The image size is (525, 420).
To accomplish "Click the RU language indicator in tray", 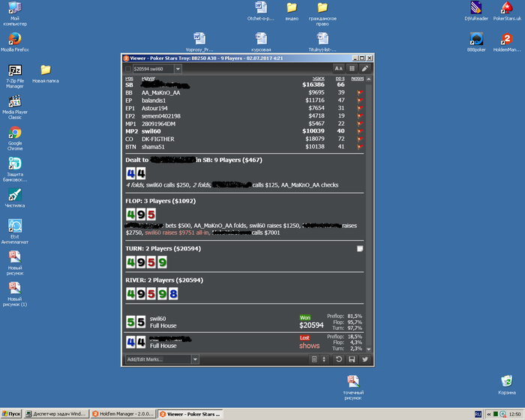I will (478, 414).
